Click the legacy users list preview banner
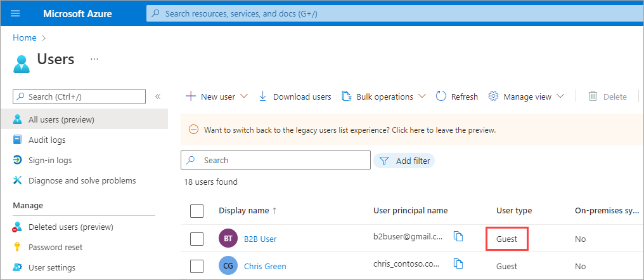This screenshot has height=280, width=644. pyautogui.click(x=412, y=130)
